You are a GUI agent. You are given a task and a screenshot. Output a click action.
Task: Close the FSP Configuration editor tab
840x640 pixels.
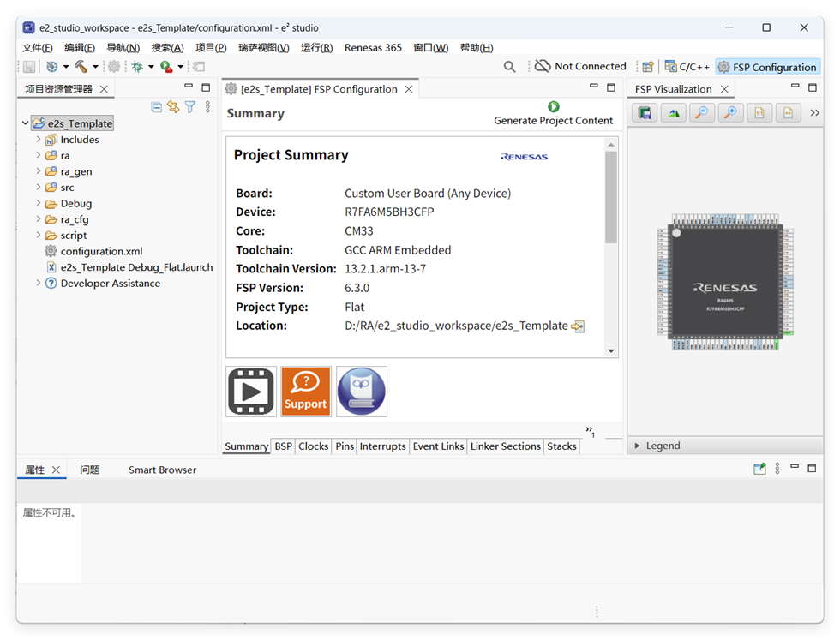coord(409,89)
